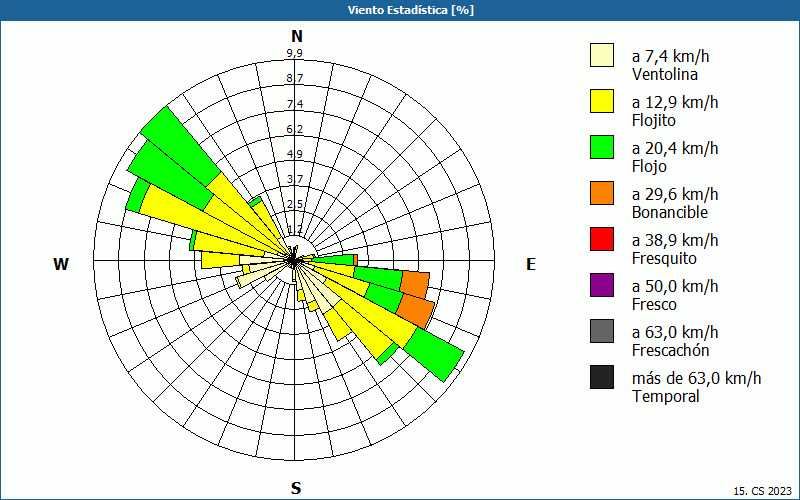Click the Temporal black legend swatch

[x=602, y=377]
